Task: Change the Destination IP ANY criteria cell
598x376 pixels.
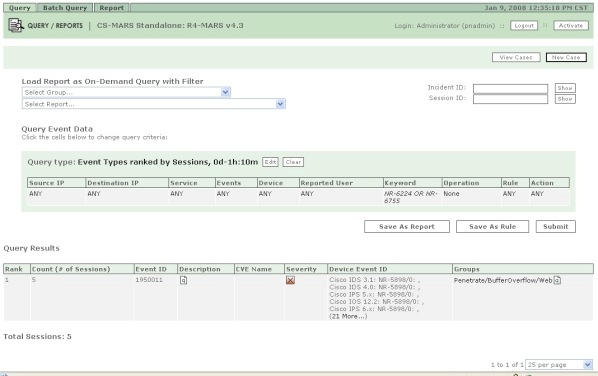Action: coord(127,197)
